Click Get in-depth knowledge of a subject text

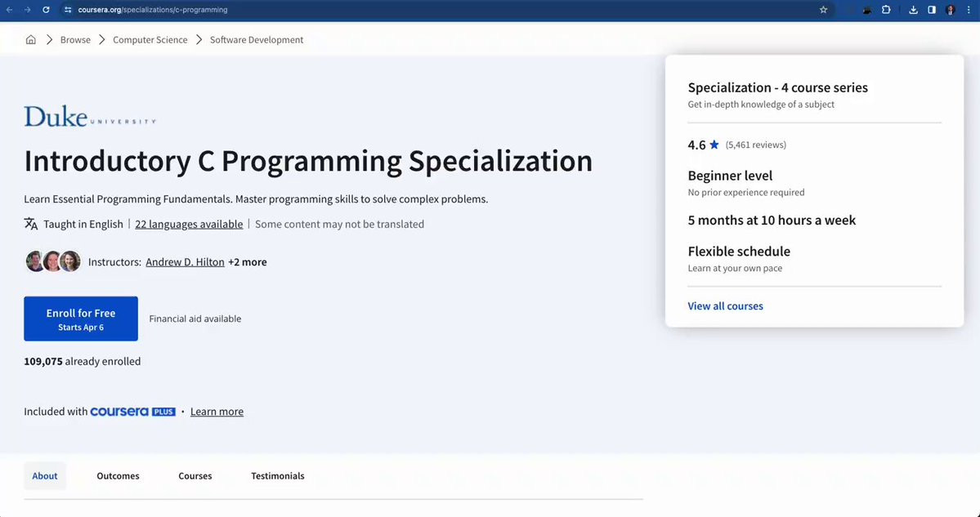click(761, 105)
